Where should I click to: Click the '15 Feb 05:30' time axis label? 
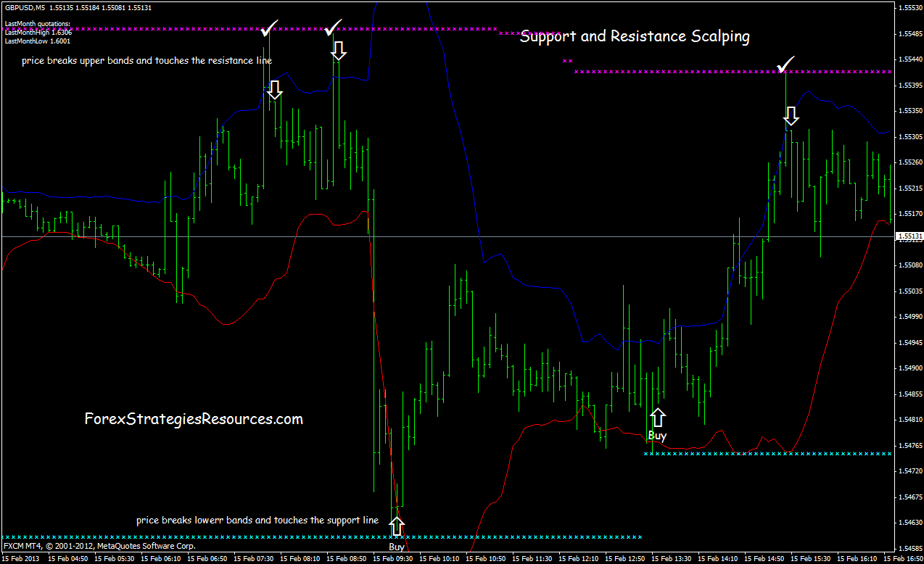114,559
